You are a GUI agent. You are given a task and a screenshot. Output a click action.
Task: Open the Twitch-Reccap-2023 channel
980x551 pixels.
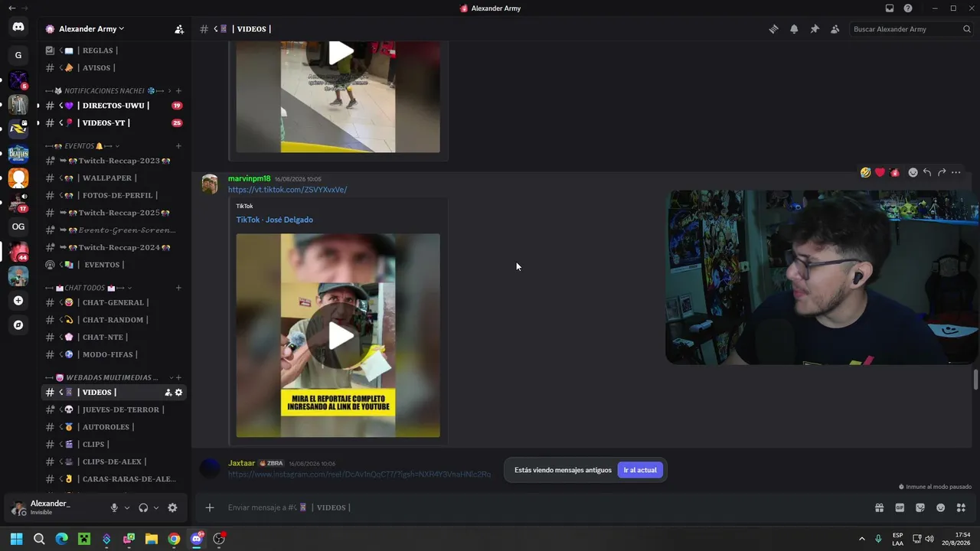click(115, 161)
